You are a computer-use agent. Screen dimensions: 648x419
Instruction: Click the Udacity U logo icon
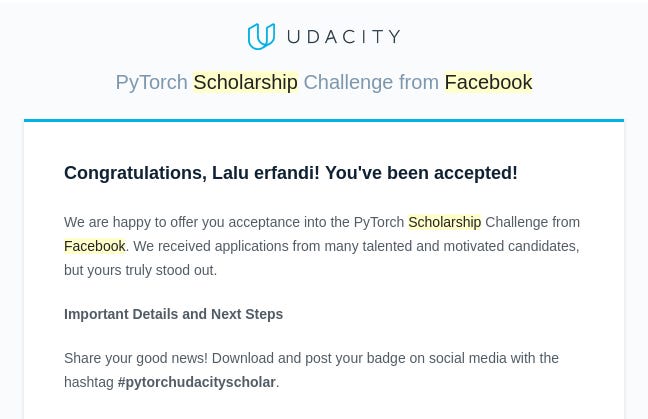point(261,37)
